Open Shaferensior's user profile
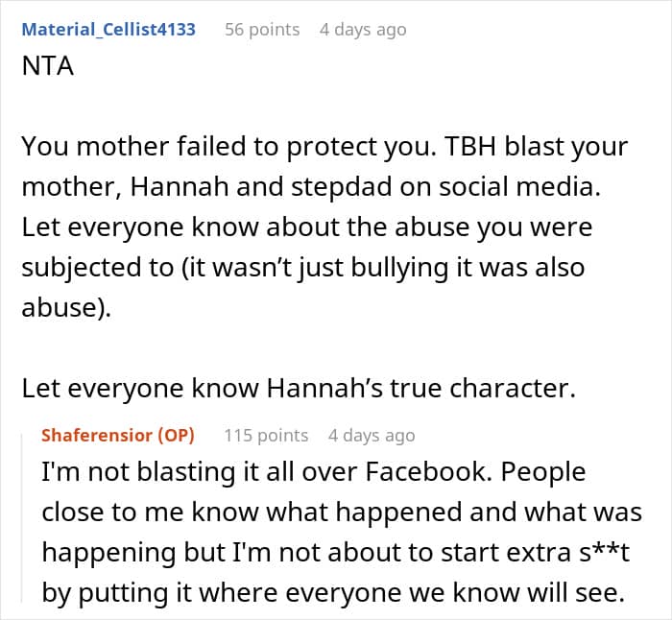The width and height of the screenshot is (672, 620). tap(96, 435)
